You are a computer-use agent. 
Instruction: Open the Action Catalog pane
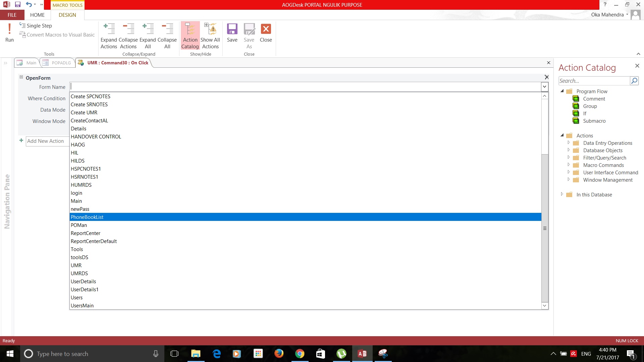tap(190, 35)
